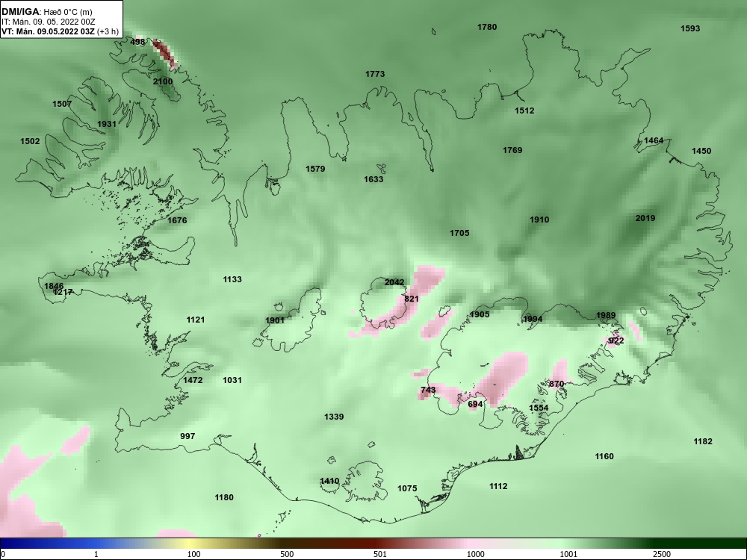Click the map value 1633
Image resolution: width=747 pixels, height=560 pixels.
(x=373, y=179)
